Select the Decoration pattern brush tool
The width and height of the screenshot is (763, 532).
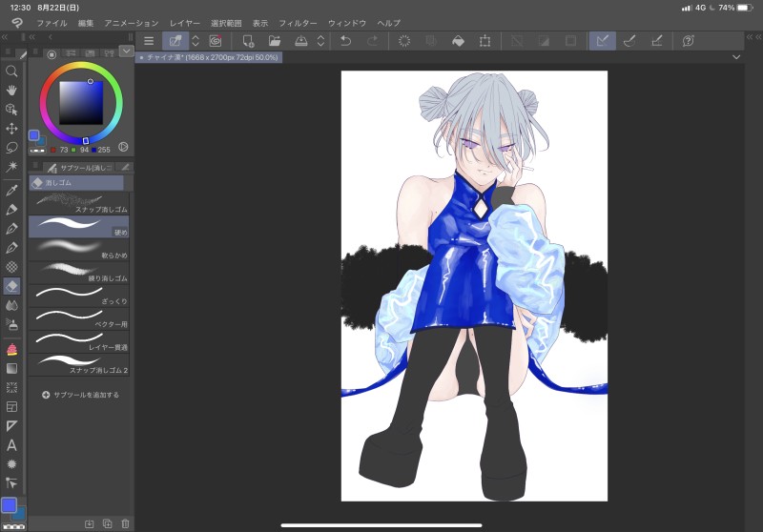[11, 267]
